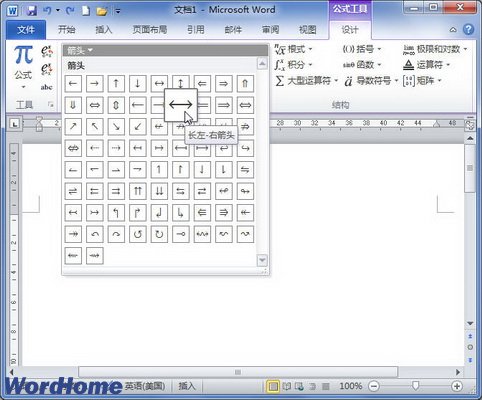Screen dimensions: 482x400
Task: Click the horizontal scrollbar thumb
Action: (x=238, y=372)
